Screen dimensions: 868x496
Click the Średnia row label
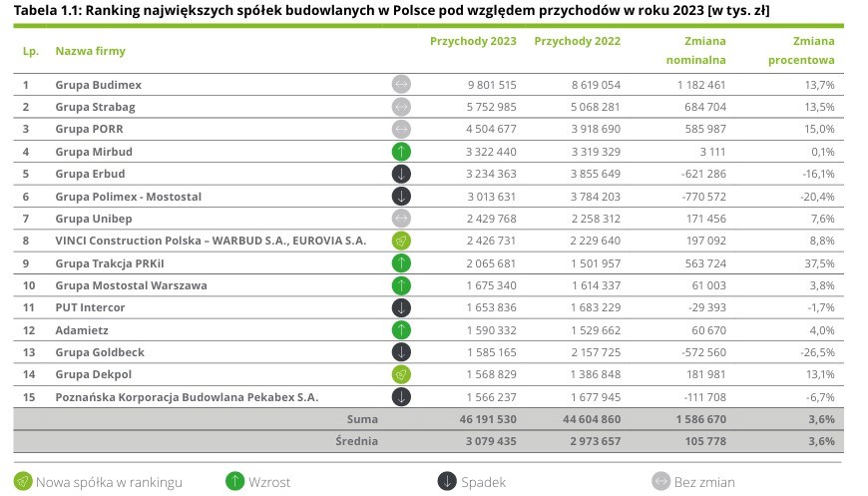(356, 441)
